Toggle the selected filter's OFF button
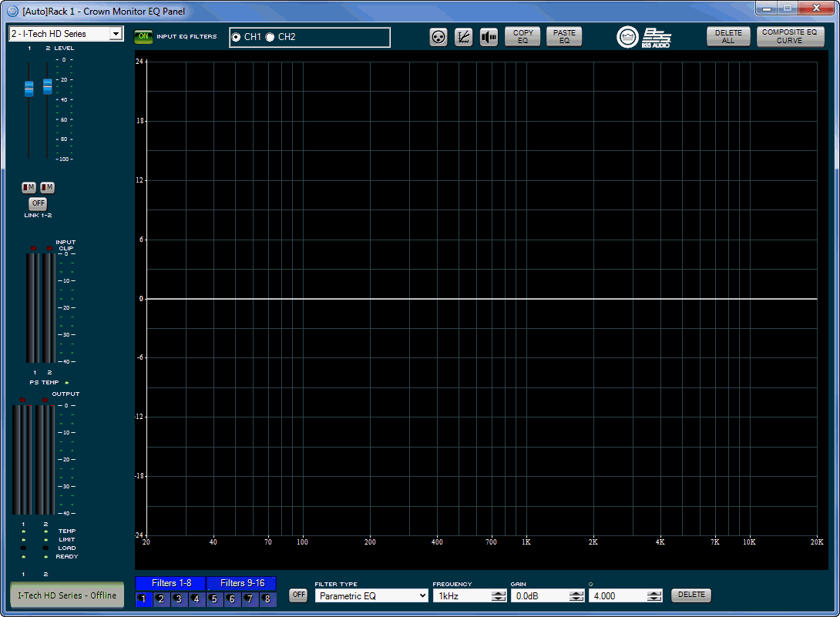840x617 pixels. tap(299, 595)
